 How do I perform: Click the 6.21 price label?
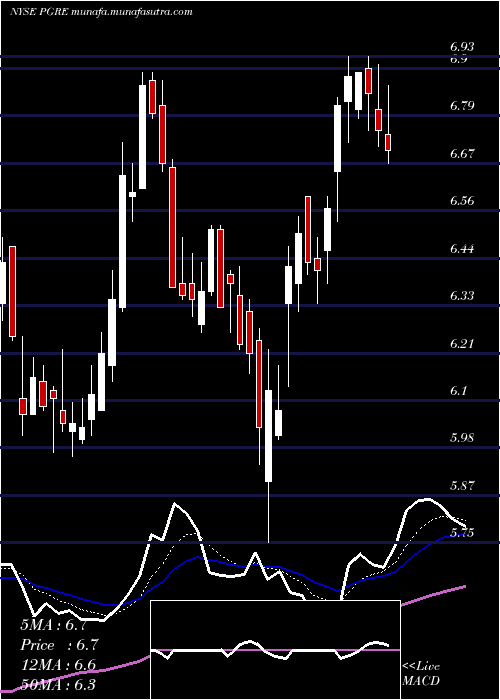coord(462,344)
